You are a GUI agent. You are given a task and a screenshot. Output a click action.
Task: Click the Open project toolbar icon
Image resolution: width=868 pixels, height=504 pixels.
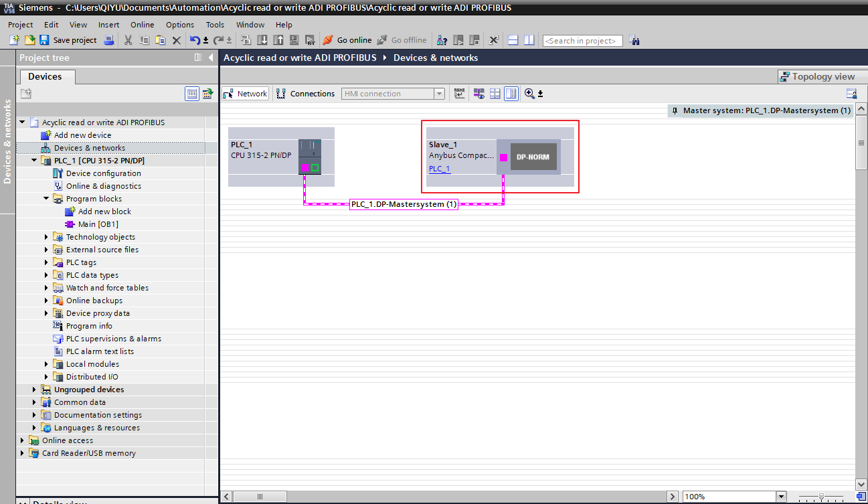[x=29, y=40]
